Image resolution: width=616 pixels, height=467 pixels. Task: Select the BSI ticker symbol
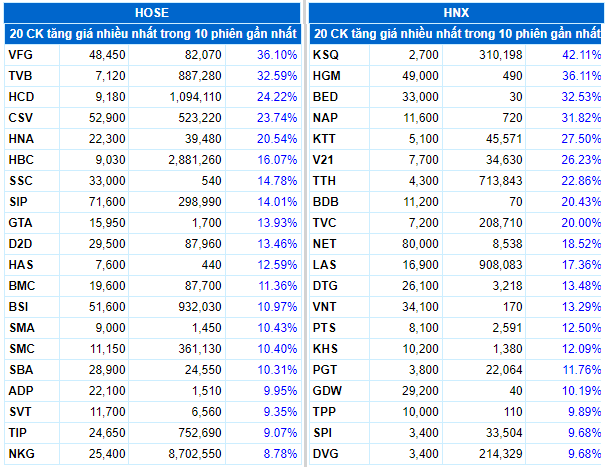18,307
